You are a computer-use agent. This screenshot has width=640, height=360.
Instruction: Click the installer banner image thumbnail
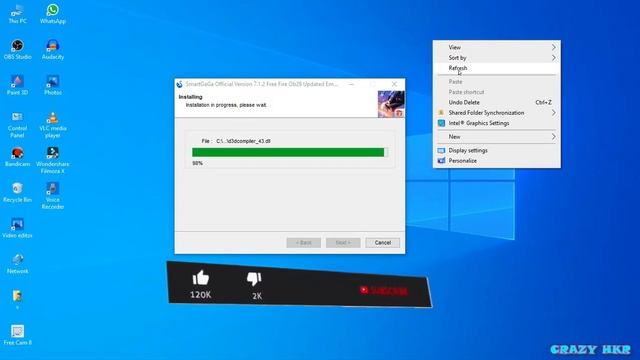[391, 104]
